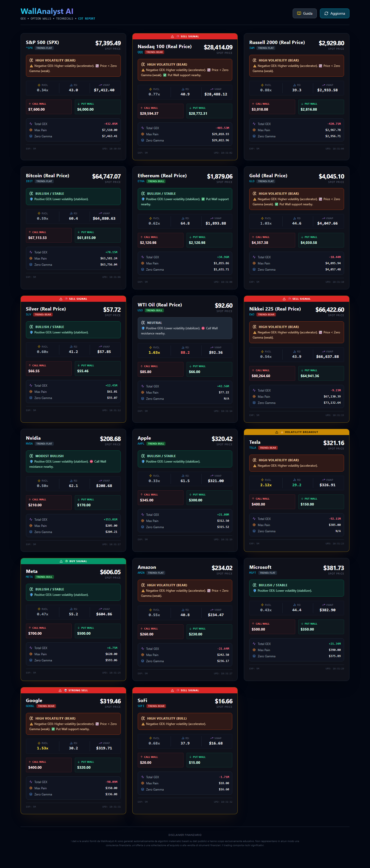Click the COT REPORT header text
370x868 pixels.
tap(87, 19)
